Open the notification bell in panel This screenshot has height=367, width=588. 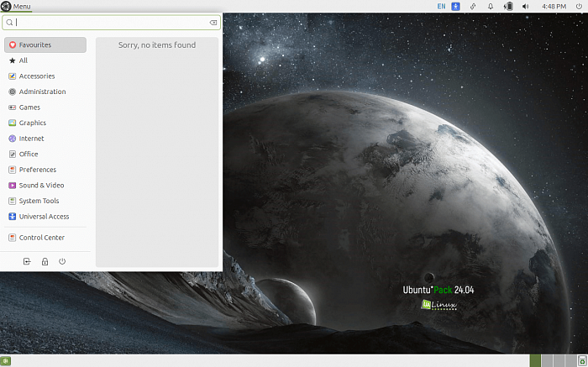491,7
